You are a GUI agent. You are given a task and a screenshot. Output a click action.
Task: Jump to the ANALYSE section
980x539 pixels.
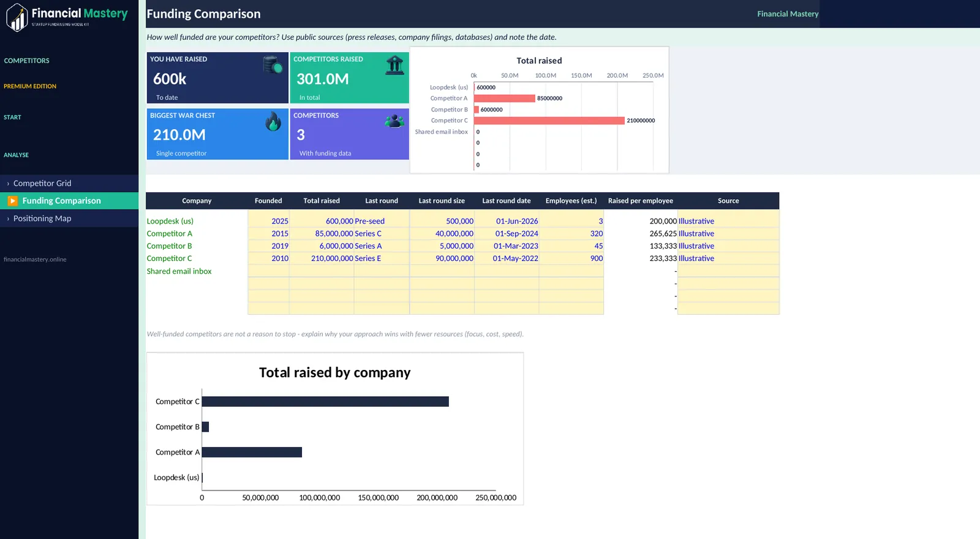point(16,155)
